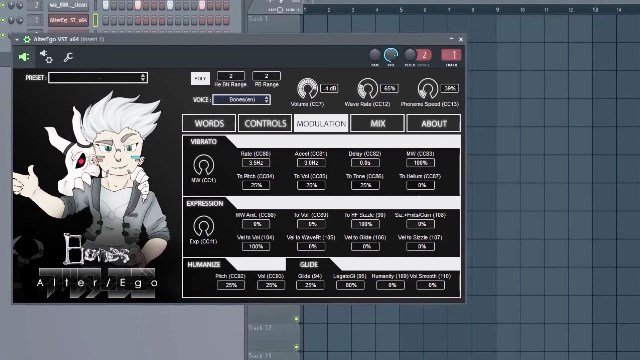Switch to the WORDS tab
The image size is (640, 360).
[x=209, y=123]
